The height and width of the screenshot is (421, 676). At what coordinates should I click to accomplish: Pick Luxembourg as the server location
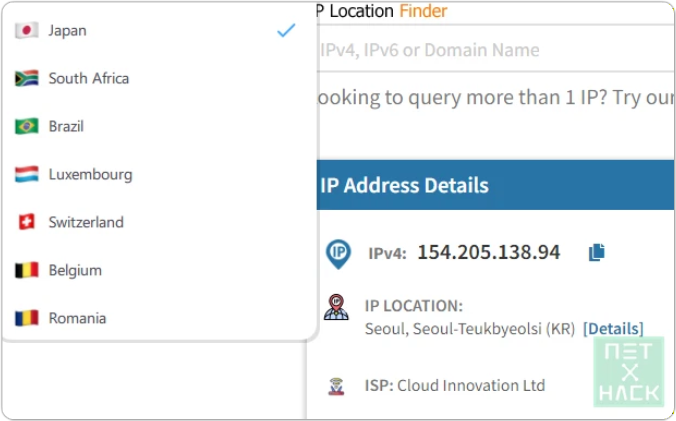point(90,175)
